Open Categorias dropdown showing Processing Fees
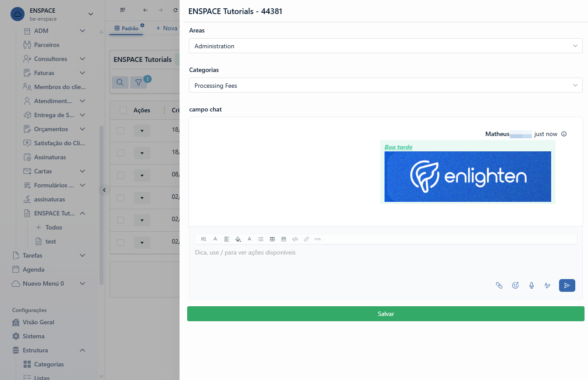This screenshot has width=588, height=380. click(386, 85)
